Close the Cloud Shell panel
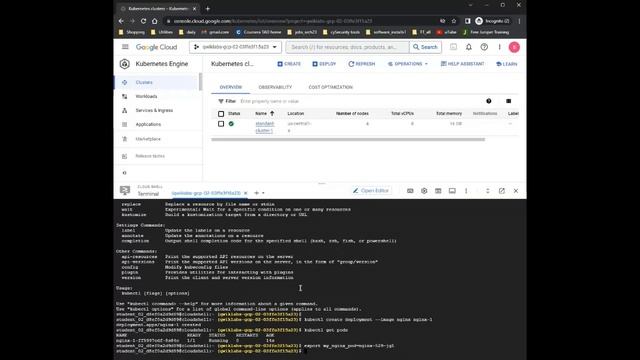640x360 pixels. 516,191
